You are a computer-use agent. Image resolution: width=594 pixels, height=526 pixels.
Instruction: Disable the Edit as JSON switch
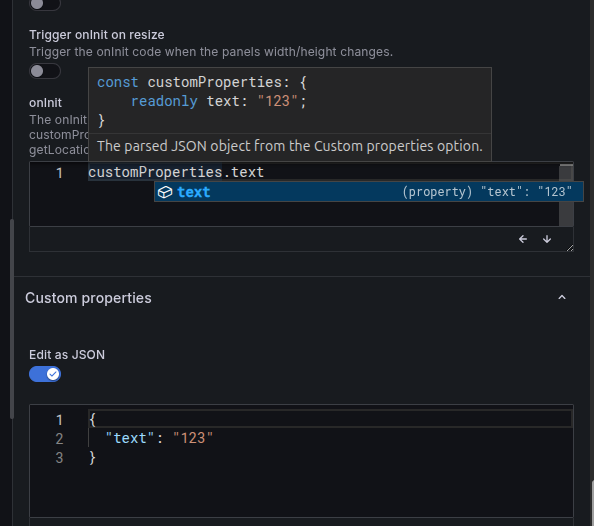pyautogui.click(x=45, y=374)
